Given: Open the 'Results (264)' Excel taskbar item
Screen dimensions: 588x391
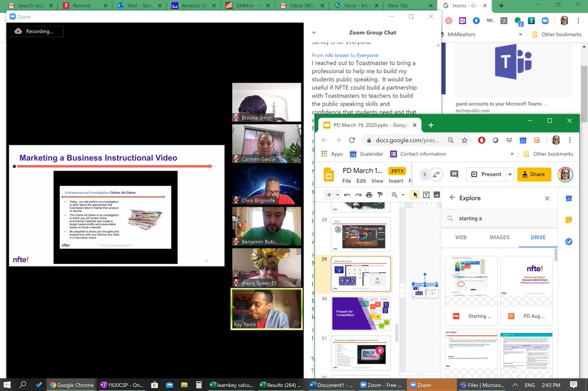Looking at the screenshot, I should click(x=281, y=385).
